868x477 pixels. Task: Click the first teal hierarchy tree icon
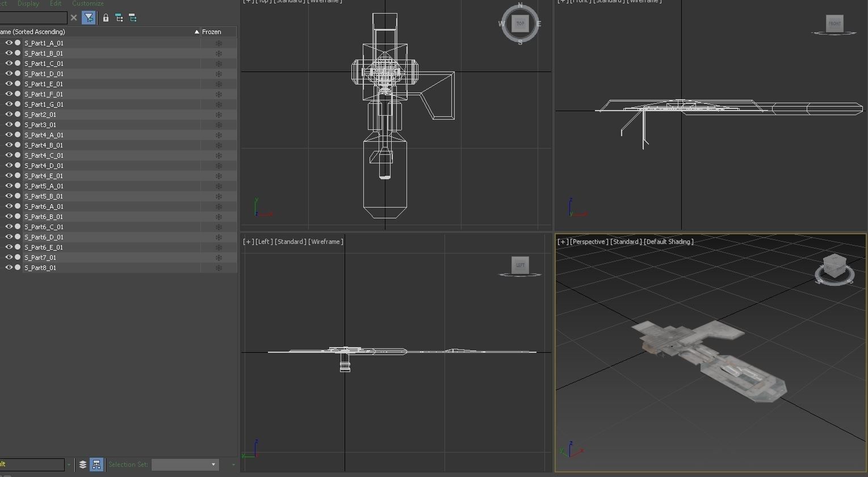(x=119, y=18)
